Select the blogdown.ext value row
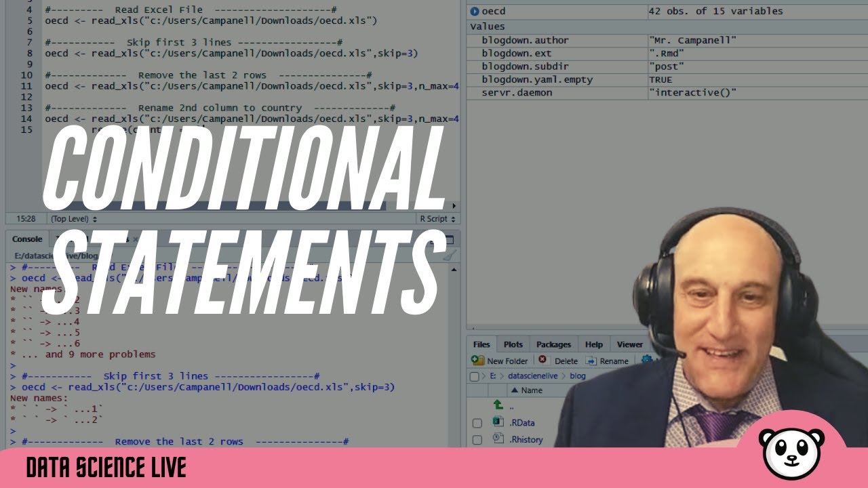Image resolution: width=868 pixels, height=488 pixels. coord(667,53)
